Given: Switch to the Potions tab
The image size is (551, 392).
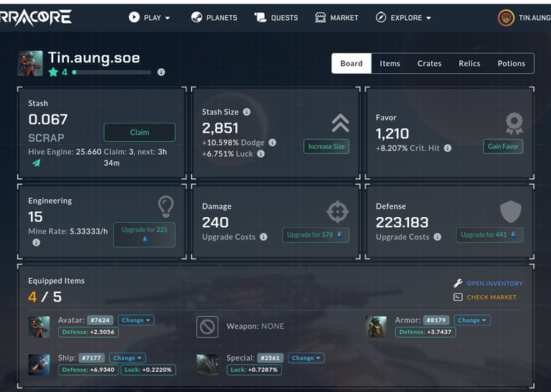Looking at the screenshot, I should coord(512,64).
